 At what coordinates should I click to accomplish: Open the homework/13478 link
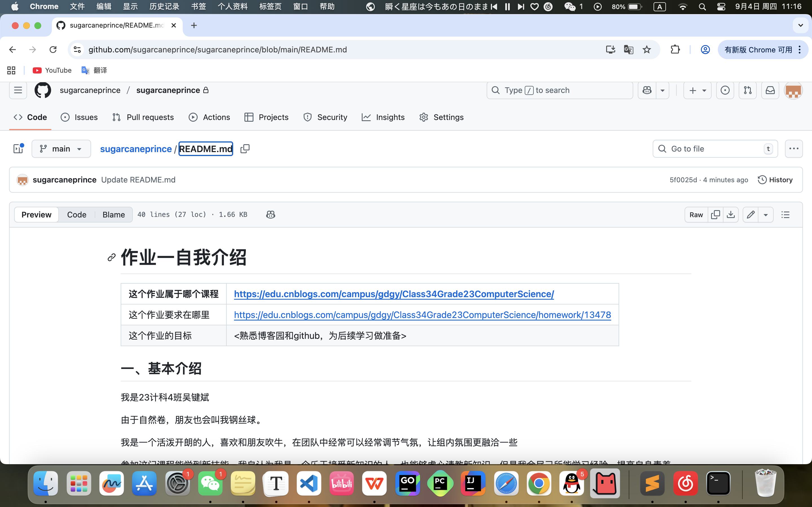[422, 315]
